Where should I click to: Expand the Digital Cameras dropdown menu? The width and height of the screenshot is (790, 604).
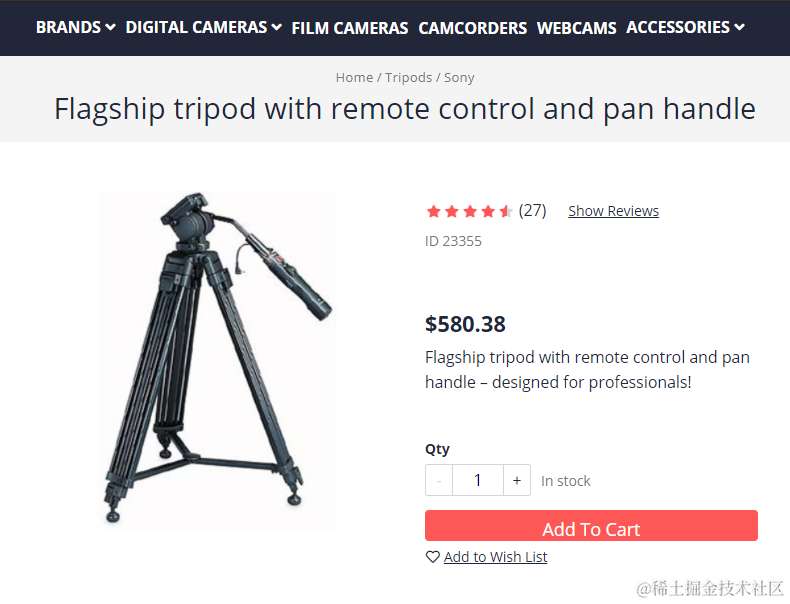click(x=204, y=27)
